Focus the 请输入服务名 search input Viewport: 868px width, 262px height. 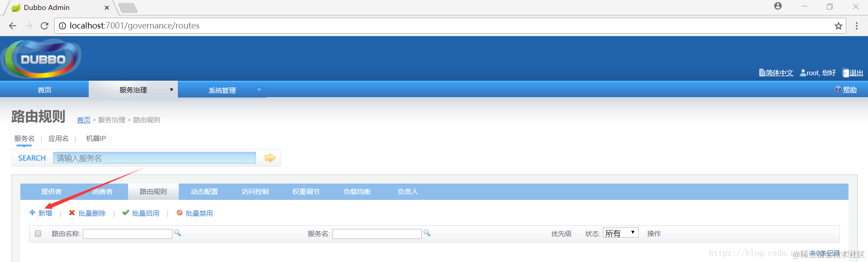pyautogui.click(x=154, y=158)
